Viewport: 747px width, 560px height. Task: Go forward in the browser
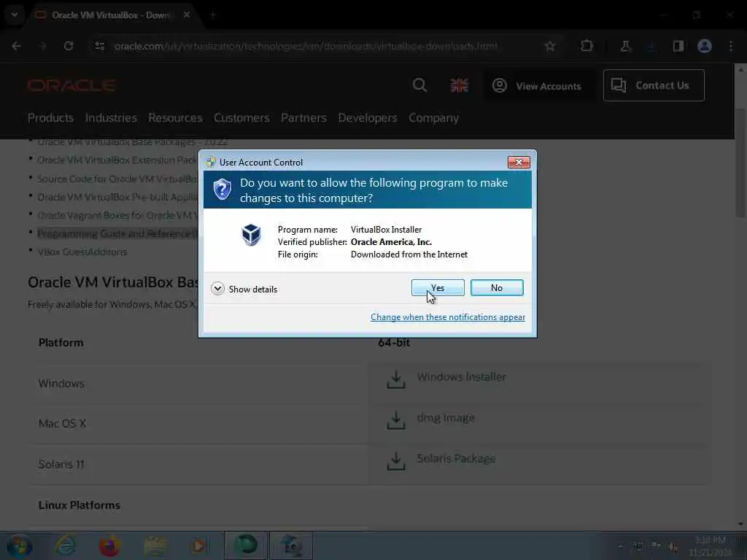pyautogui.click(x=42, y=46)
